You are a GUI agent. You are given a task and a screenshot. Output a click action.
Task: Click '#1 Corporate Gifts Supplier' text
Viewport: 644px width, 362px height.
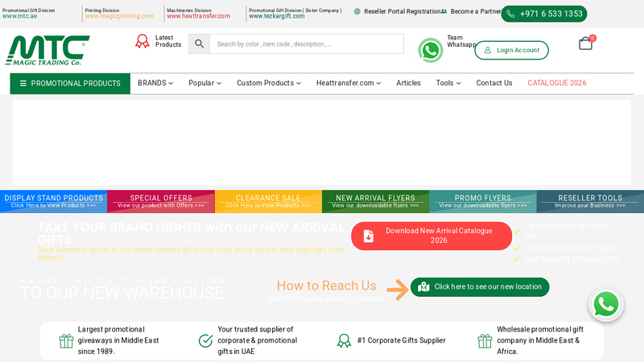(401, 340)
